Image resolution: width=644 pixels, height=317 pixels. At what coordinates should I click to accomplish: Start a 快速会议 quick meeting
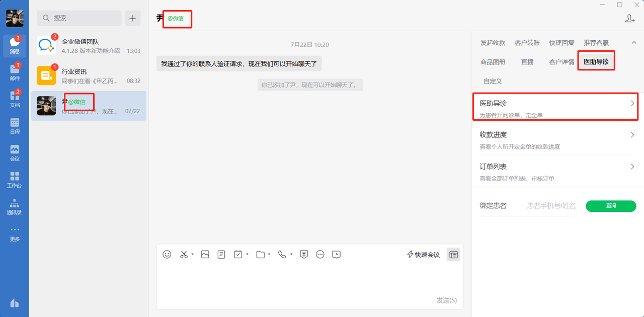click(x=423, y=255)
